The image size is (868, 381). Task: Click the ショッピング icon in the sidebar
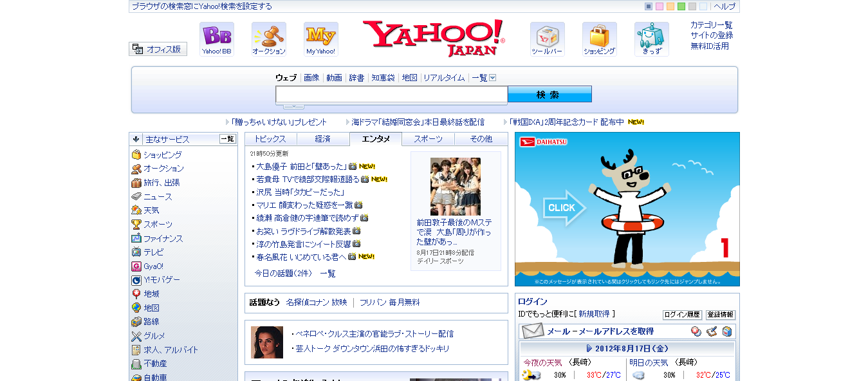tap(136, 154)
